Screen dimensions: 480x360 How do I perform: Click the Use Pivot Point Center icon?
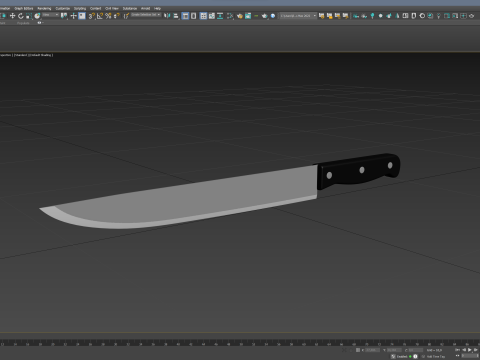[x=64, y=16]
